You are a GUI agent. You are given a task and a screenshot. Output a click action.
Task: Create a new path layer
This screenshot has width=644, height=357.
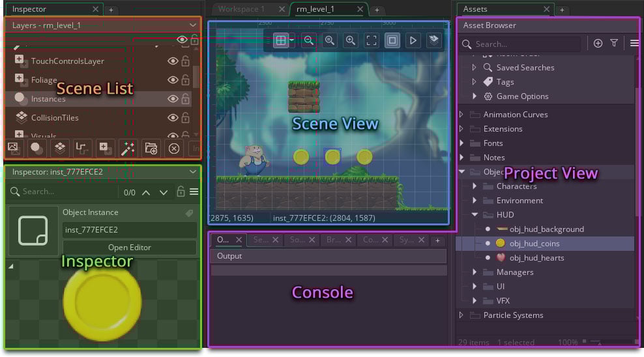[x=81, y=148]
